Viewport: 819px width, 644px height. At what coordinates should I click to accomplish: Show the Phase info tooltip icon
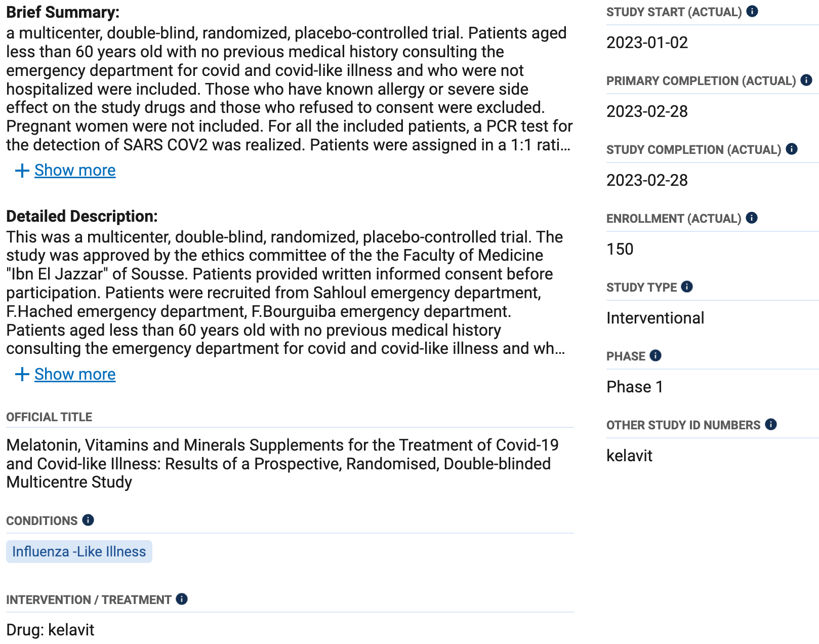[656, 355]
